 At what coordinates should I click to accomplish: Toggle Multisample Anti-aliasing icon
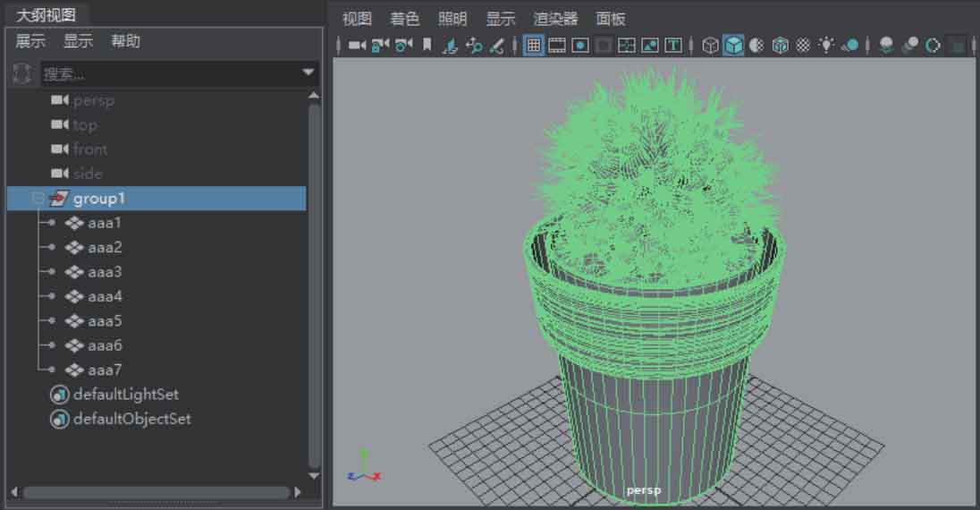pyautogui.click(x=934, y=45)
